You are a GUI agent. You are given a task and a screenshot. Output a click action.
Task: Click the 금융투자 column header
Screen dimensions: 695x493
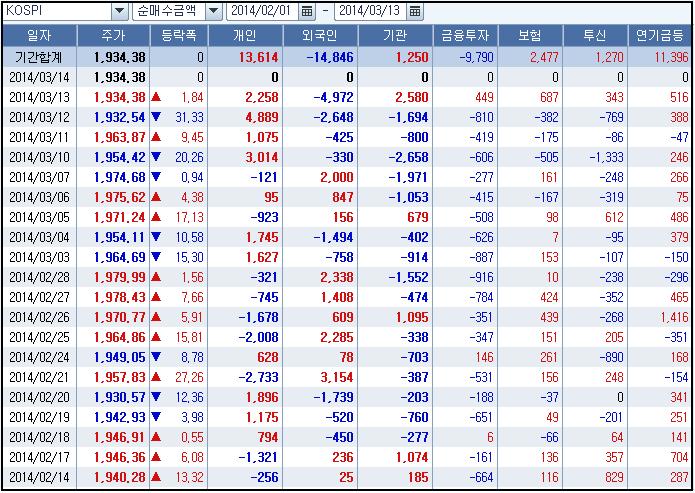[465, 35]
